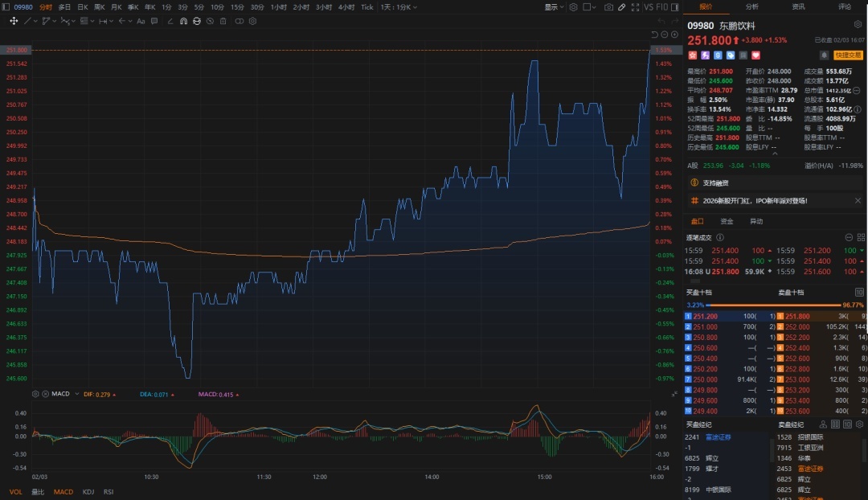Open the IPO新年派对 banner link

(x=755, y=200)
